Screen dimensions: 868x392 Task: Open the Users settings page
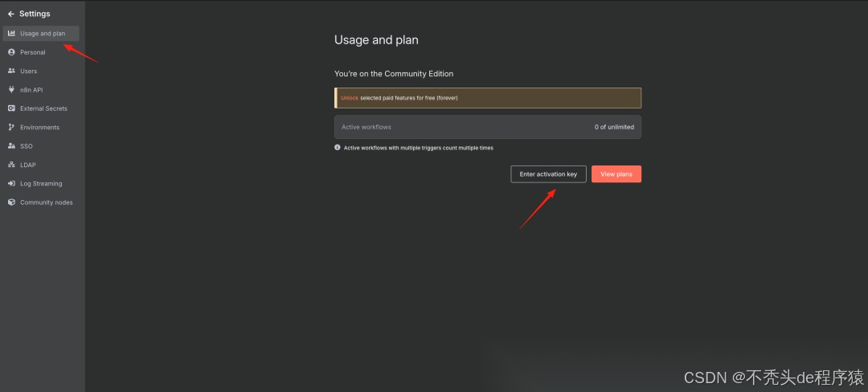(42, 71)
